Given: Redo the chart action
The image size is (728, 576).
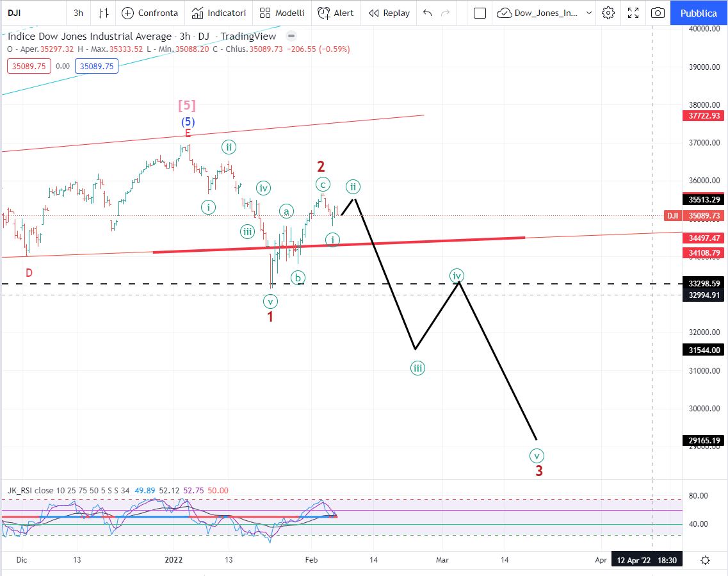Looking at the screenshot, I should coord(445,13).
